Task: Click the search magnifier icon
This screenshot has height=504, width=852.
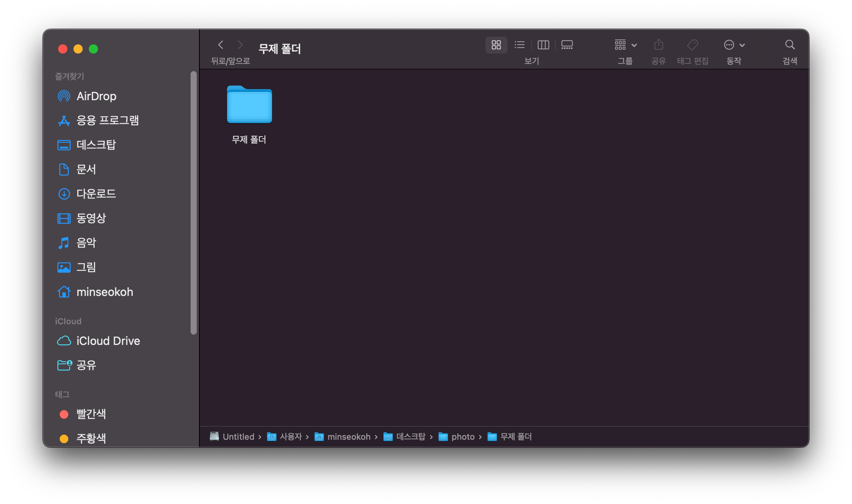Action: click(790, 45)
